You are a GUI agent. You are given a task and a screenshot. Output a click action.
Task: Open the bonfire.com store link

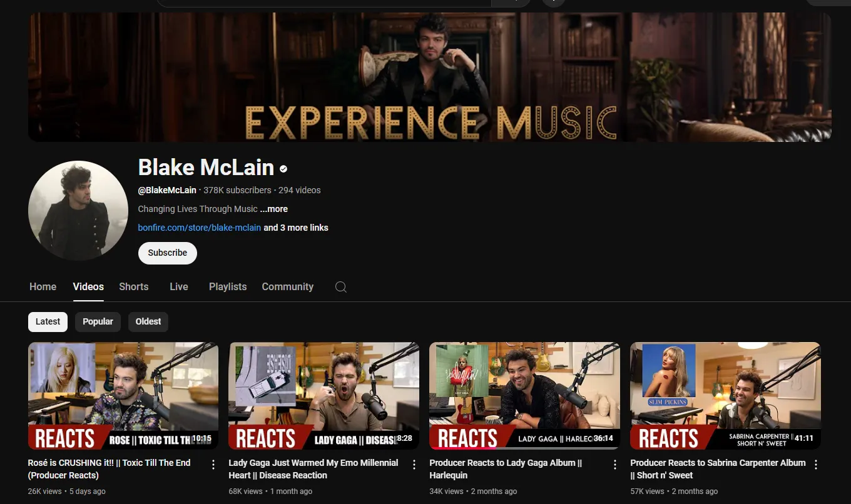pos(200,228)
